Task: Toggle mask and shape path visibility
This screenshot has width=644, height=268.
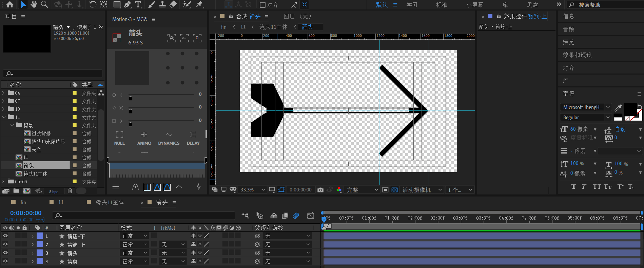Action: point(281,190)
